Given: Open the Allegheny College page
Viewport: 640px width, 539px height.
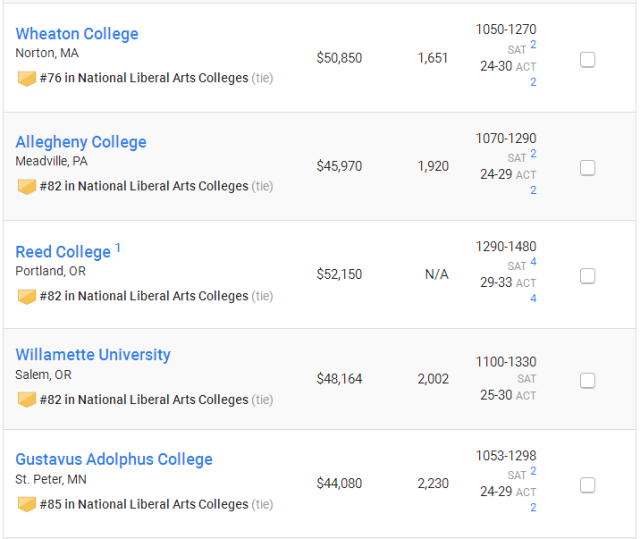Looking at the screenshot, I should pyautogui.click(x=81, y=142).
